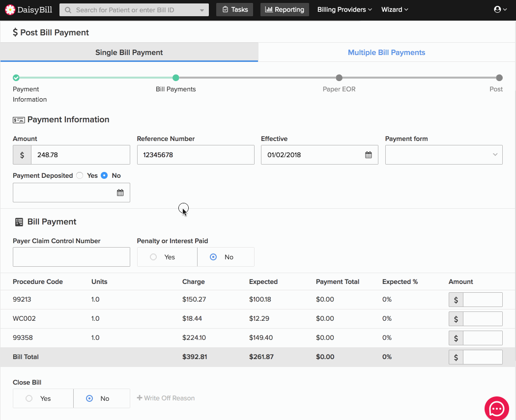Click the Paper EOR progress step marker
The height and width of the screenshot is (420, 516).
[x=339, y=78]
